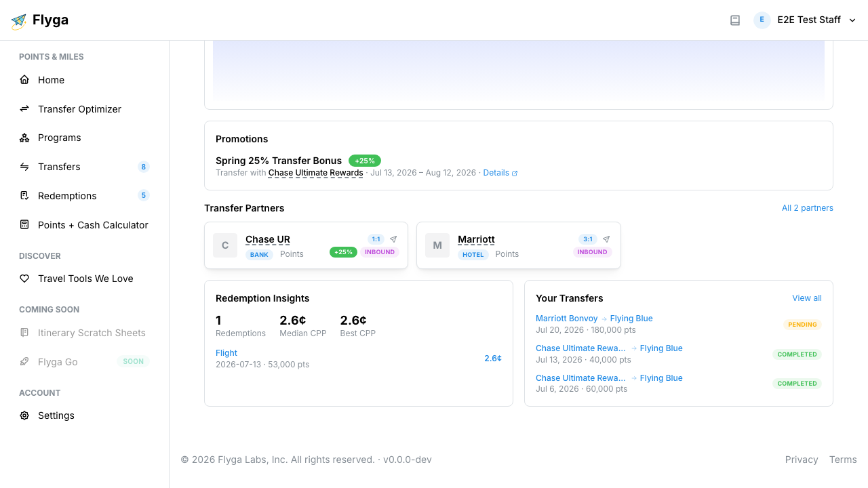
Task: Click the Transfers arrows icon in sidebar
Action: [x=24, y=167]
